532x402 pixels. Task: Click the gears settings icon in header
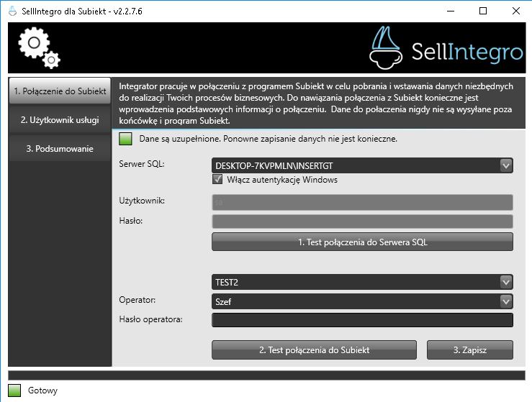(39, 47)
